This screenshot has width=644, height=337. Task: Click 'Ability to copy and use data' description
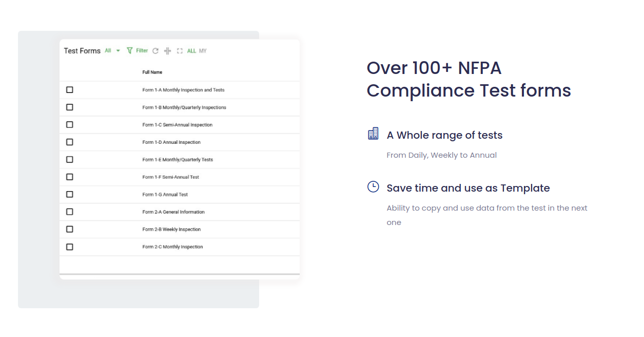(487, 215)
